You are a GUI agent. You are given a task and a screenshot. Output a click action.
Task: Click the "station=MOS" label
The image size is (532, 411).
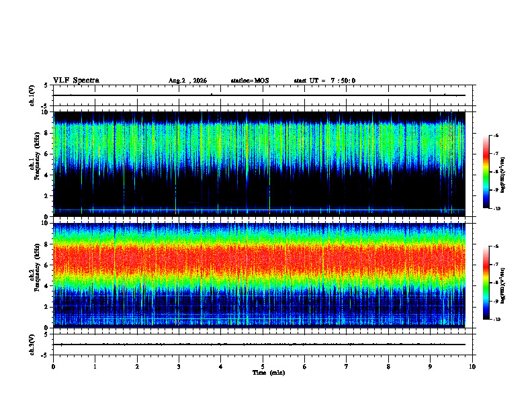click(x=250, y=81)
